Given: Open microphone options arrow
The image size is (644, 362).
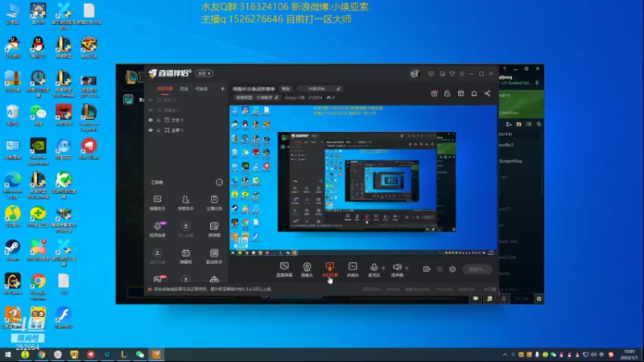Looking at the screenshot, I should (384, 268).
